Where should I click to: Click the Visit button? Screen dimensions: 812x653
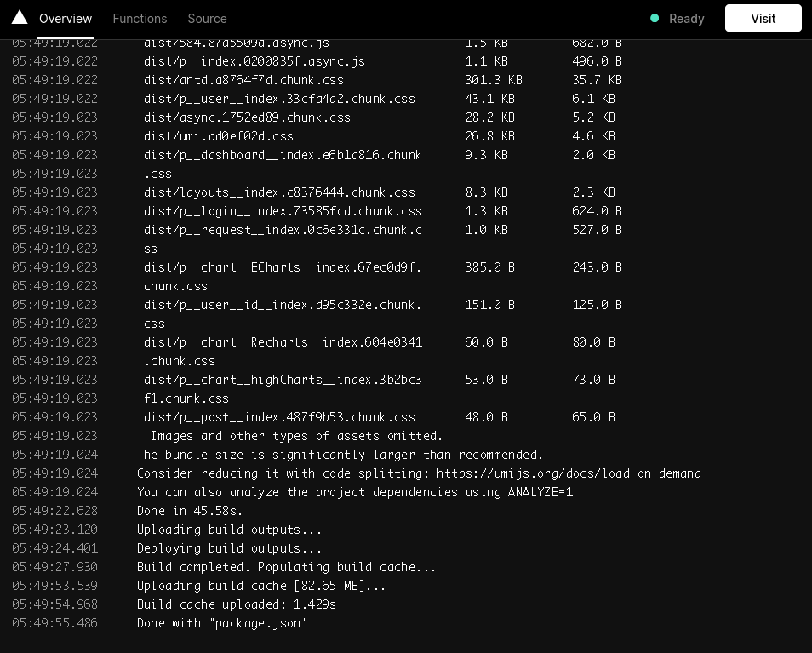[x=763, y=18]
